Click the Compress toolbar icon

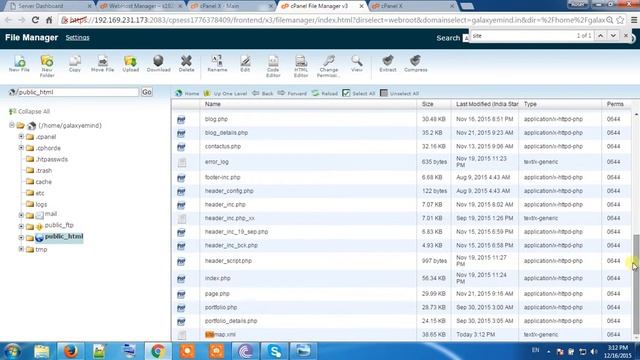[416, 64]
